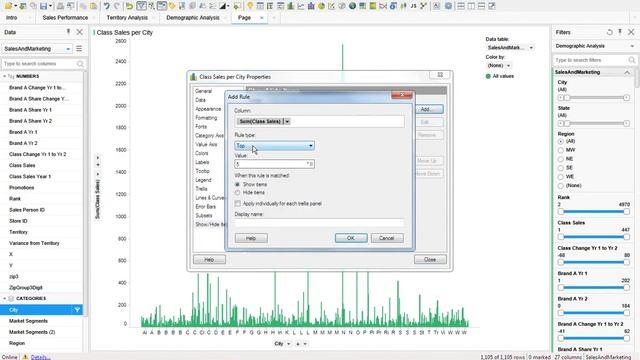Screen dimensions: 640x360
Task: Insert a Pie Chart from toolbar
Action: click(x=322, y=6)
